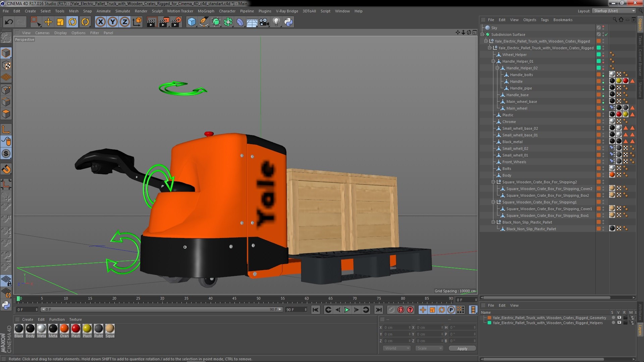
Task: Open the Mesh menu
Action: pos(73,11)
